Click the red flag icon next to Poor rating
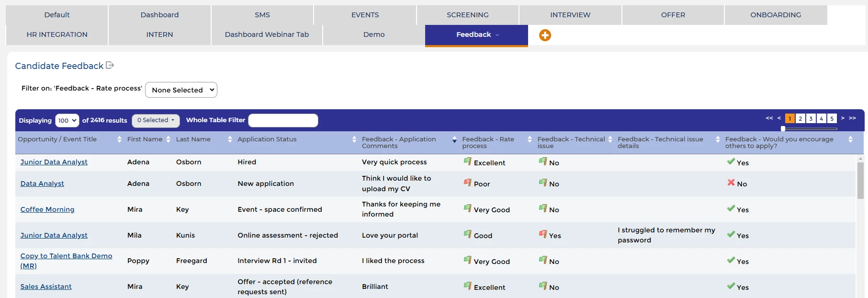 (468, 182)
